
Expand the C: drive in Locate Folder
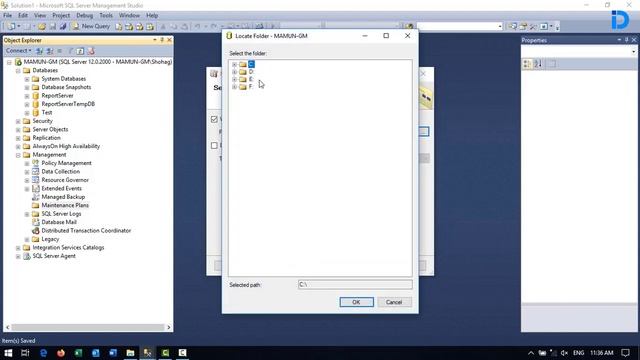coord(234,64)
